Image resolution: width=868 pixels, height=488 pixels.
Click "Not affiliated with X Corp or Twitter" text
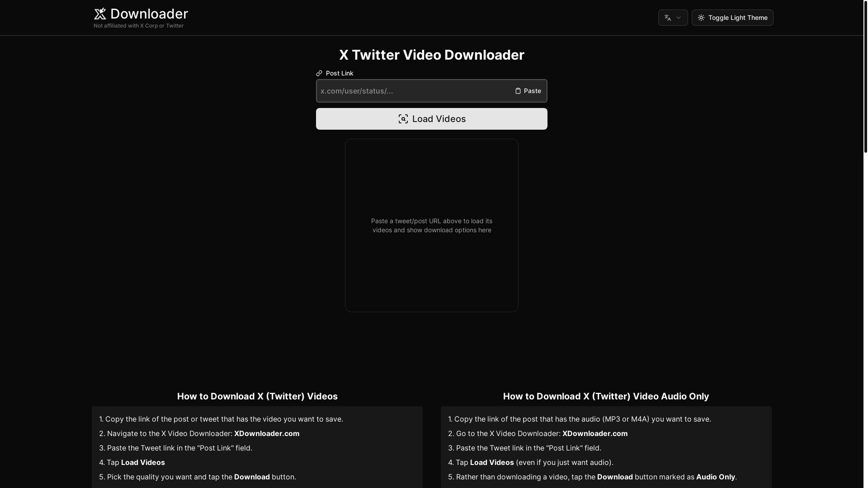tap(139, 26)
